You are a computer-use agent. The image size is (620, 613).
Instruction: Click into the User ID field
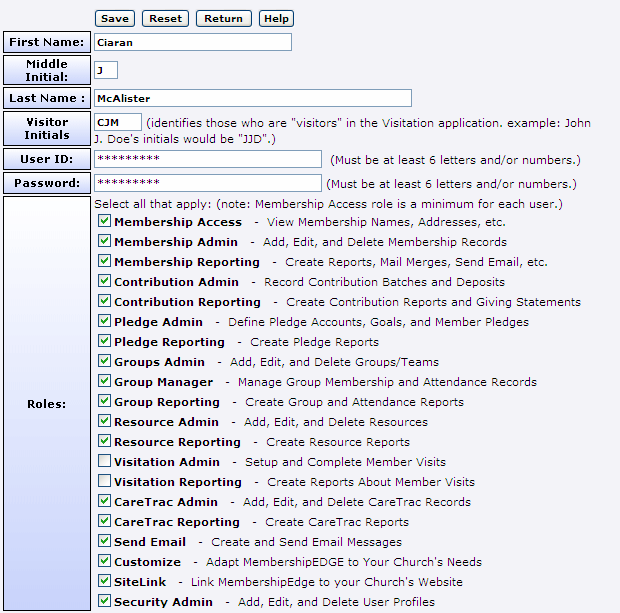208,159
